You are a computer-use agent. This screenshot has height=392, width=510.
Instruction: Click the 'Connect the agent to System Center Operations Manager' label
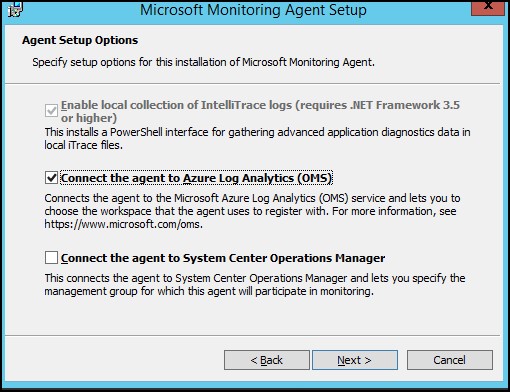point(223,258)
